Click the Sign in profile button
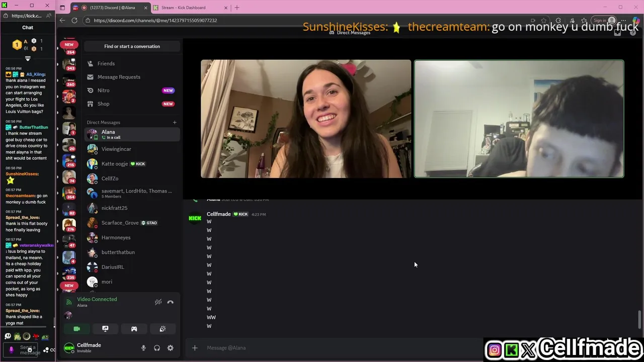This screenshot has height=362, width=644. (604, 21)
